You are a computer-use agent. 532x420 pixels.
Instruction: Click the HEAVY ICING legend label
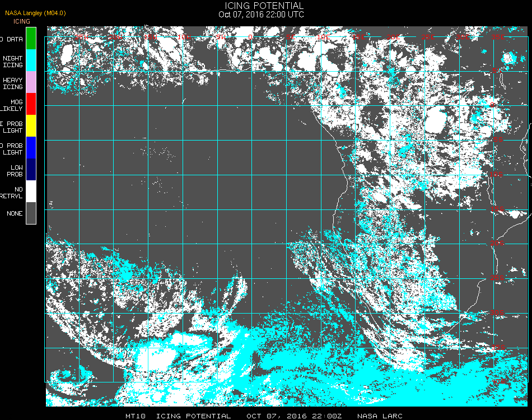tap(13, 83)
